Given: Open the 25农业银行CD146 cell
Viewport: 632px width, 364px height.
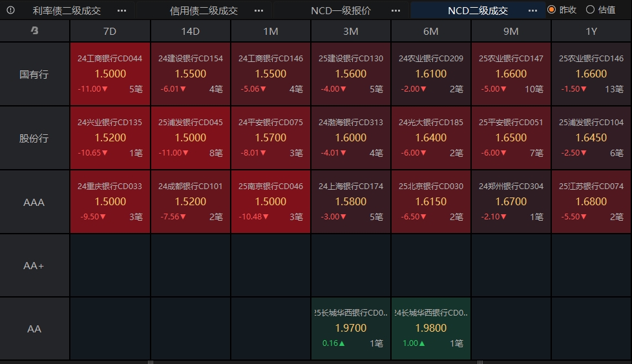Looking at the screenshot, I should [591, 74].
